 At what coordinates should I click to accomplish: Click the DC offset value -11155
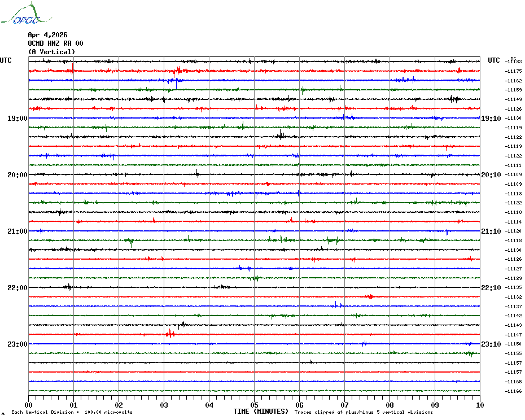coord(514,353)
